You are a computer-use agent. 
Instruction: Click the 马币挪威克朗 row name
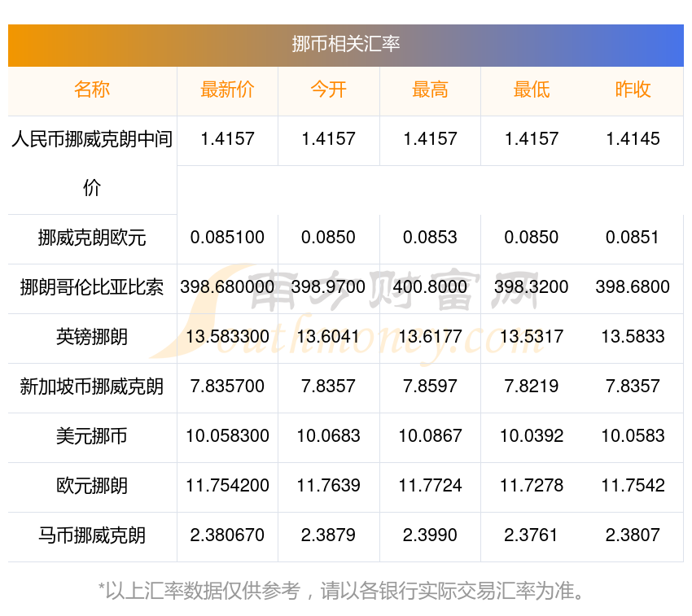tap(92, 535)
